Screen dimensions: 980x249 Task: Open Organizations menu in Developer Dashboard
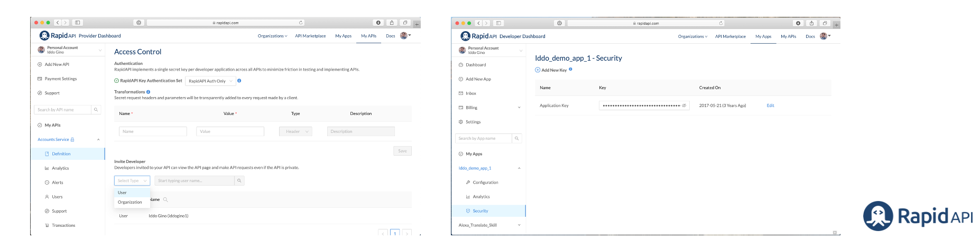[x=692, y=36]
